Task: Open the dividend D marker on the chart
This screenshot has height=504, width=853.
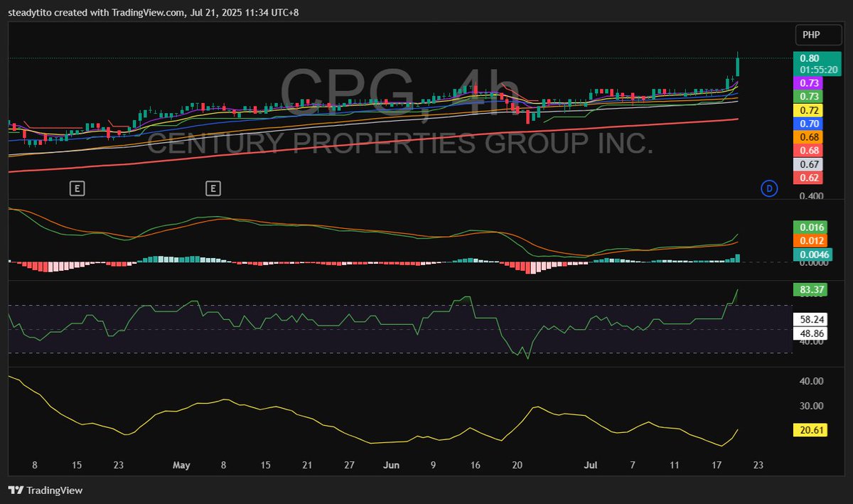Action: click(x=769, y=188)
